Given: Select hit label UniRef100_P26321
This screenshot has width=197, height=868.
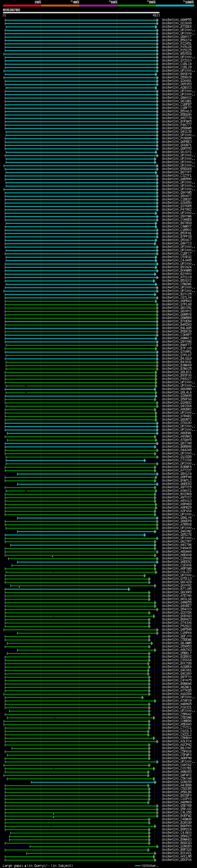Looking at the screenshot, I should tap(177, 707).
